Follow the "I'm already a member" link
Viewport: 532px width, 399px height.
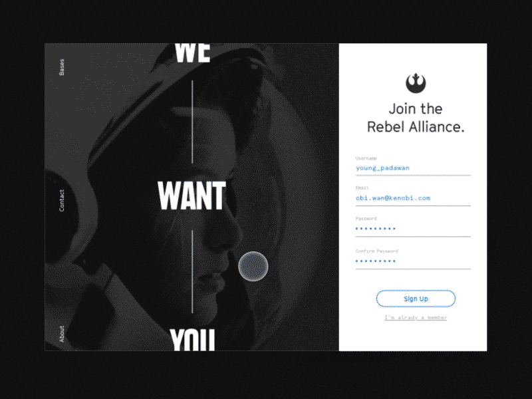[416, 318]
